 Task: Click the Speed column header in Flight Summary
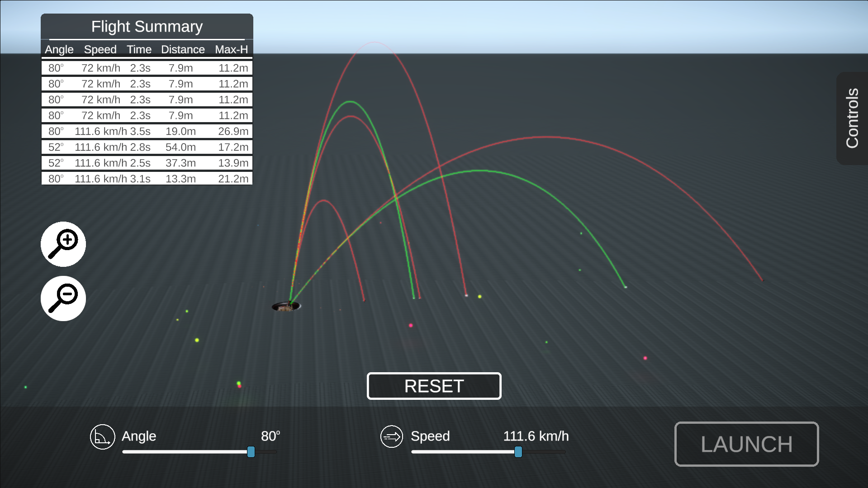click(x=100, y=49)
